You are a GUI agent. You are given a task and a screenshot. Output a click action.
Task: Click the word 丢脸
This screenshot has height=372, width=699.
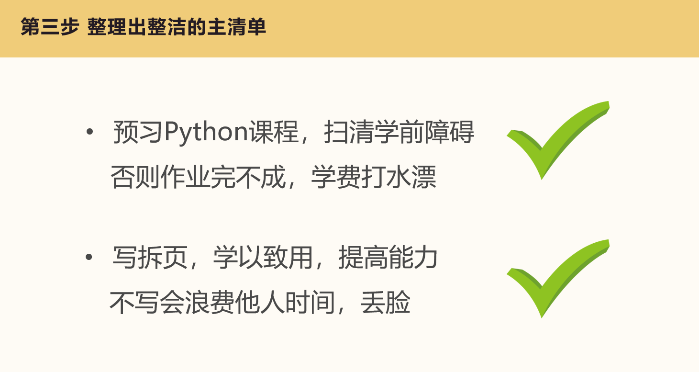385,303
